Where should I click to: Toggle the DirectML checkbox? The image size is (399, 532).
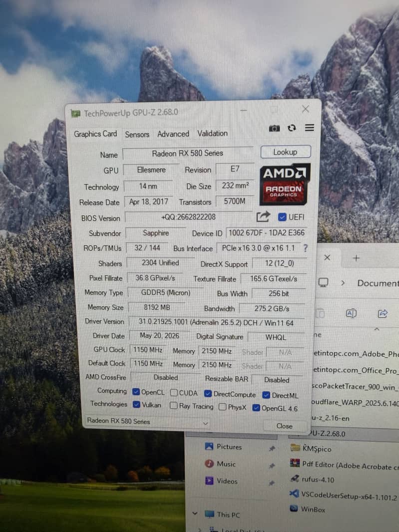(x=266, y=395)
